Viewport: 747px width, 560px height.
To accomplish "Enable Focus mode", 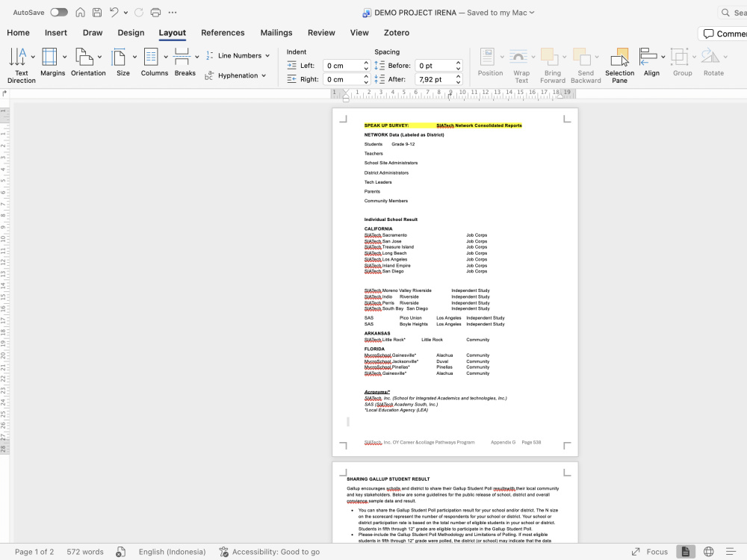I will click(x=650, y=552).
